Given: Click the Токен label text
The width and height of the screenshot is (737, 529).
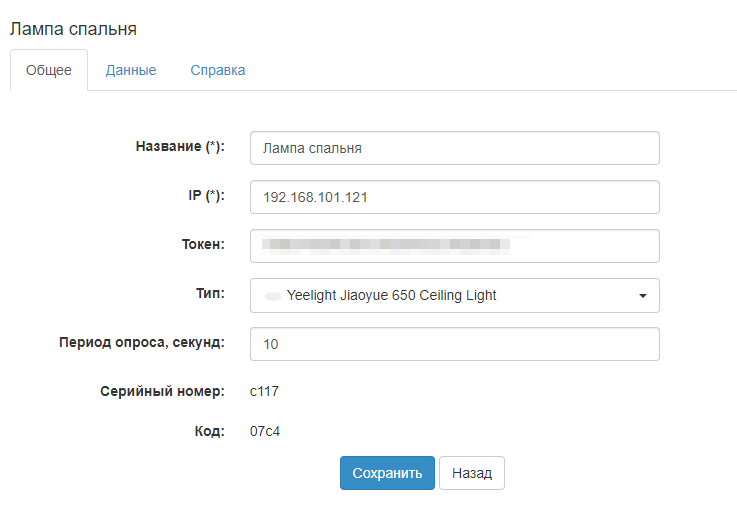Looking at the screenshot, I should point(201,245).
